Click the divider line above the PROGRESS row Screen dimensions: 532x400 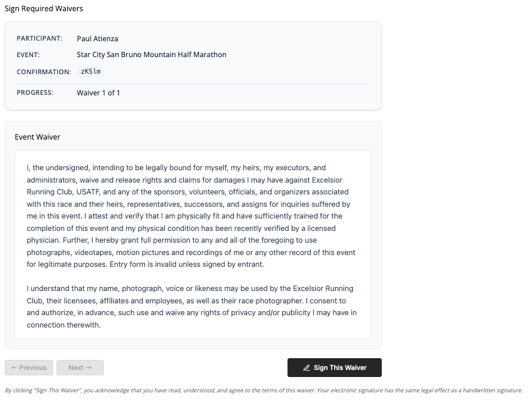[x=193, y=84]
